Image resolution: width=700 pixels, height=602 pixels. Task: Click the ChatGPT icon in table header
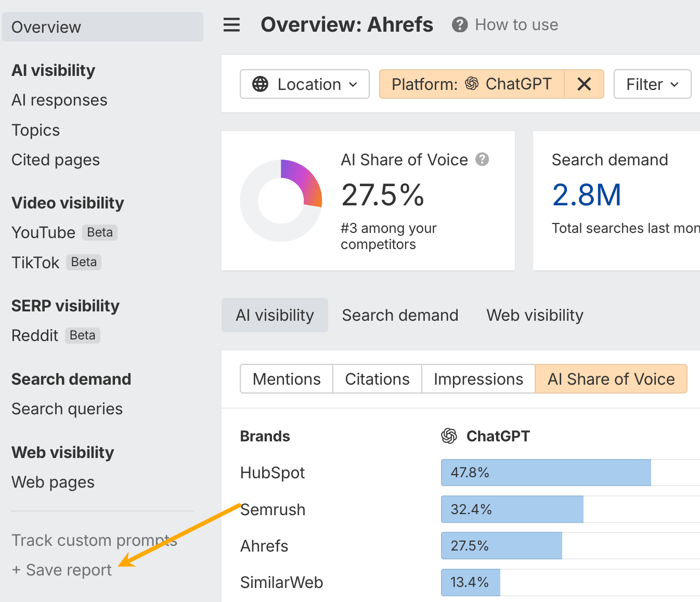449,436
